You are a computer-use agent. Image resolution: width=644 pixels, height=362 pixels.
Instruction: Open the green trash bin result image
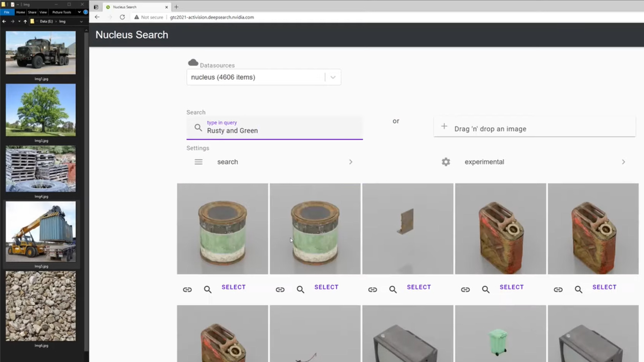(500, 333)
